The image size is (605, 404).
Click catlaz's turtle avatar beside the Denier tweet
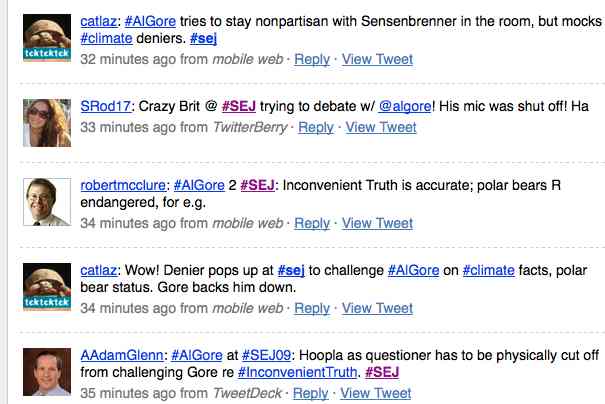pyautogui.click(x=46, y=288)
